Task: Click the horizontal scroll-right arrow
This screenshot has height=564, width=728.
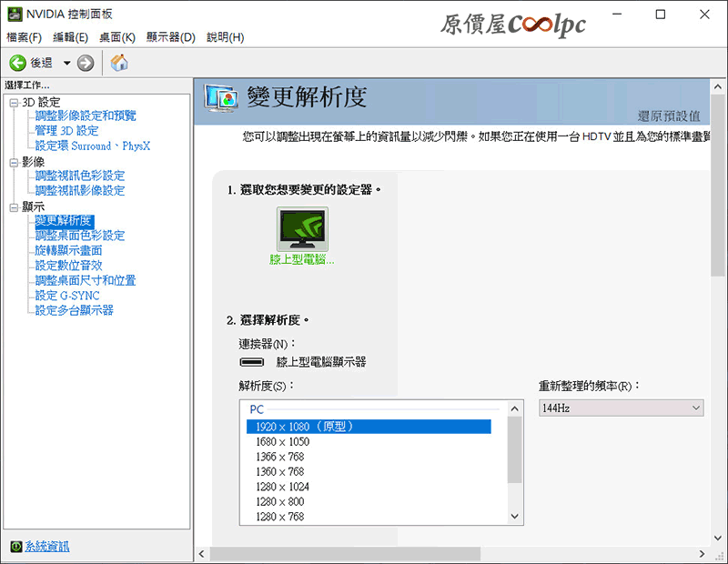Action: [x=702, y=554]
